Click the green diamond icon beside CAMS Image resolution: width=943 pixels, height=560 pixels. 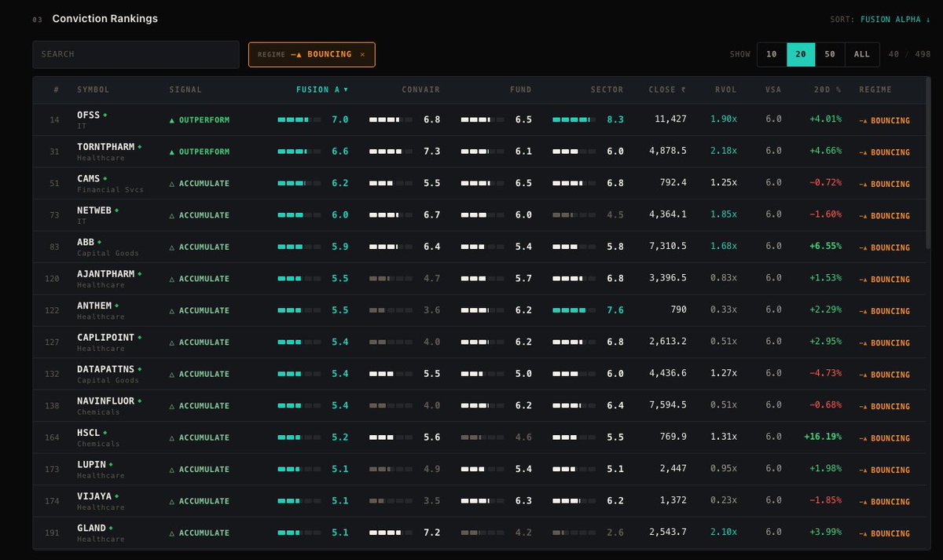(105, 178)
